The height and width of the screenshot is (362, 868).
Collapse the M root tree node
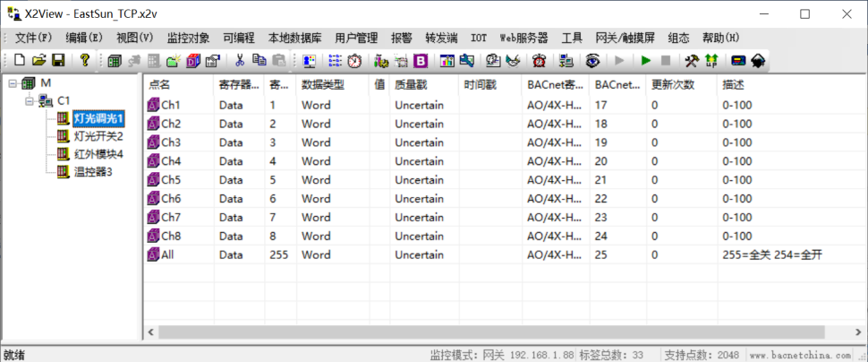(13, 83)
